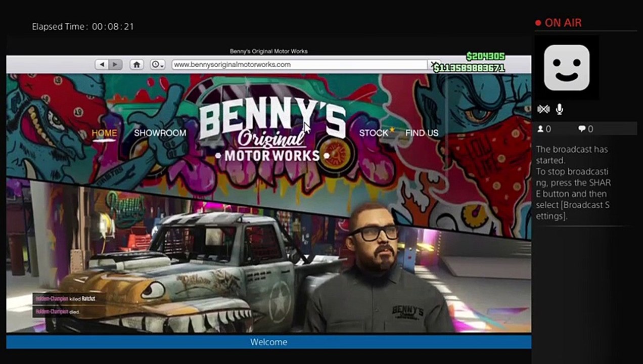The width and height of the screenshot is (643, 364).
Task: Open the browser history clock dropdown
Action: (x=158, y=65)
